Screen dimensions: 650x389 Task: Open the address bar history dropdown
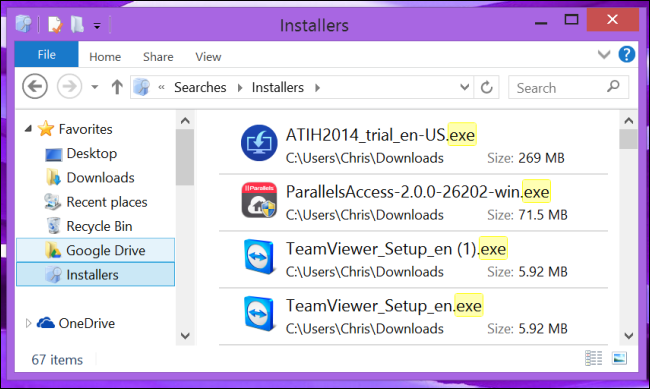tap(465, 87)
